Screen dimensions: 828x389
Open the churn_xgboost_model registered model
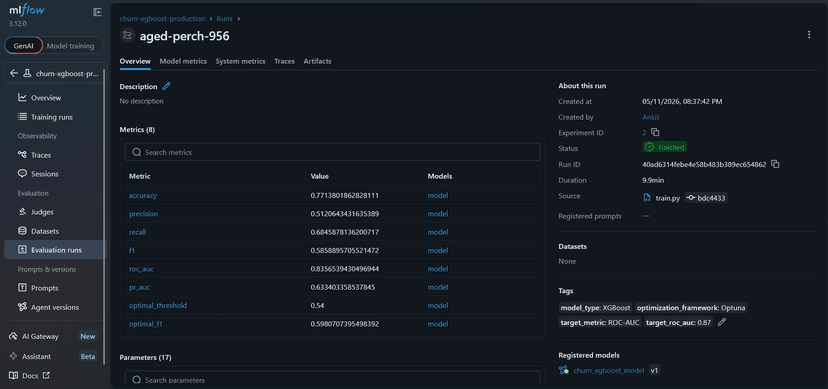609,371
